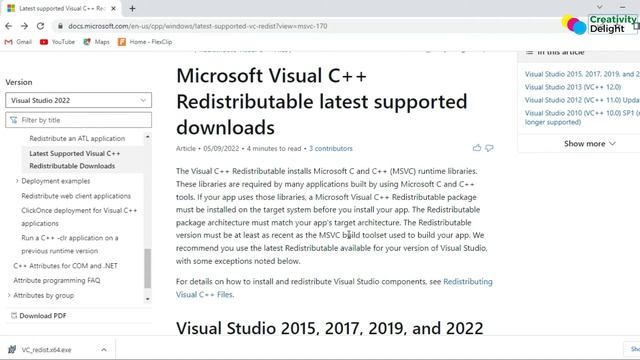This screenshot has width=640, height=360.
Task: Click the Filter by title input field
Action: [78, 120]
